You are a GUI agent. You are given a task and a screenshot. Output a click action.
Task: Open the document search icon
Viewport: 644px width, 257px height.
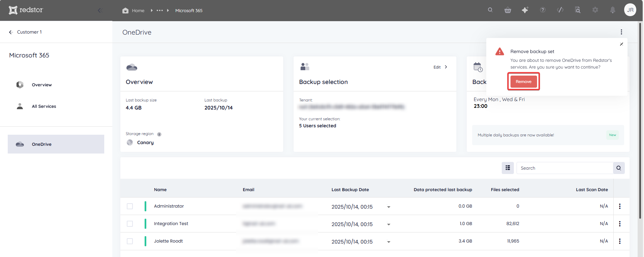(x=578, y=10)
